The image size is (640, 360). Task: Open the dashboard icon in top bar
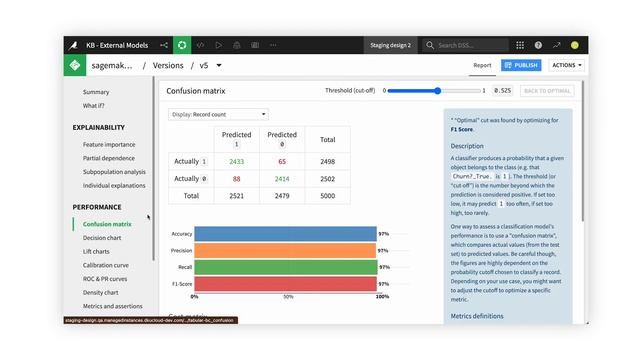point(255,45)
